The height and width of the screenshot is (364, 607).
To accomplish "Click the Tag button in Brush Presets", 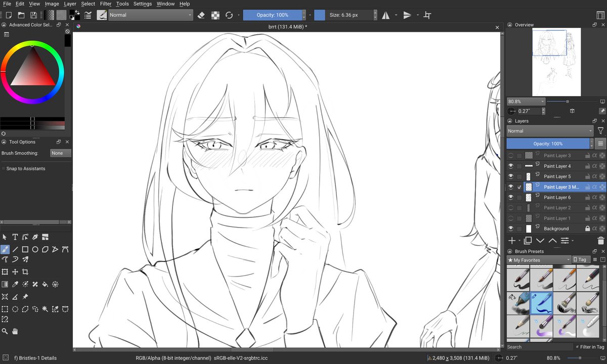I will [580, 260].
